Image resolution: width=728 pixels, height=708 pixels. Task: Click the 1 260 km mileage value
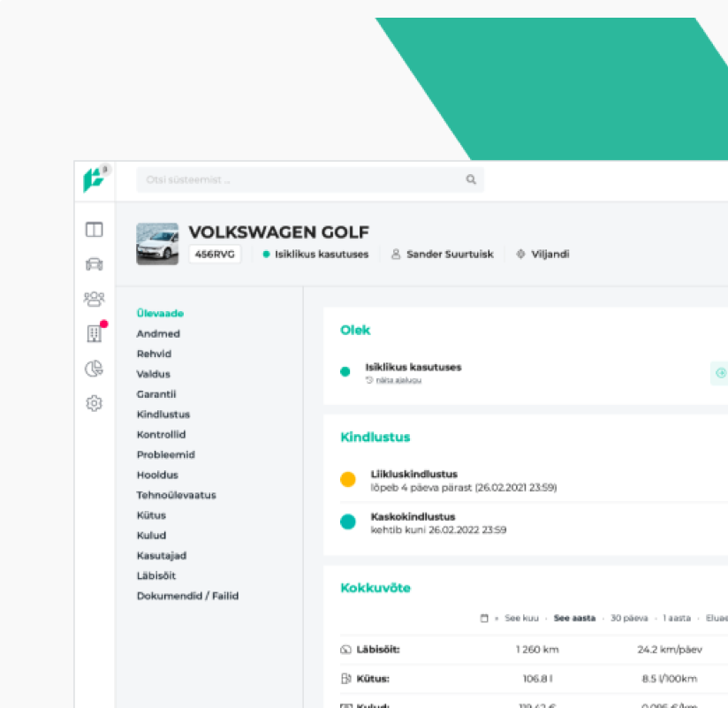pos(537,650)
